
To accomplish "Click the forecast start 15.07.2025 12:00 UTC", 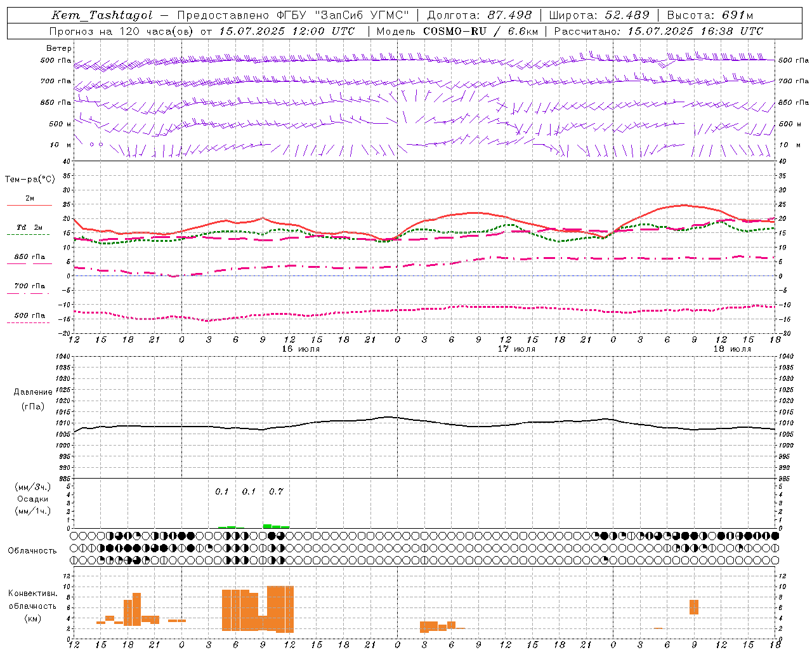I will 287,31.
